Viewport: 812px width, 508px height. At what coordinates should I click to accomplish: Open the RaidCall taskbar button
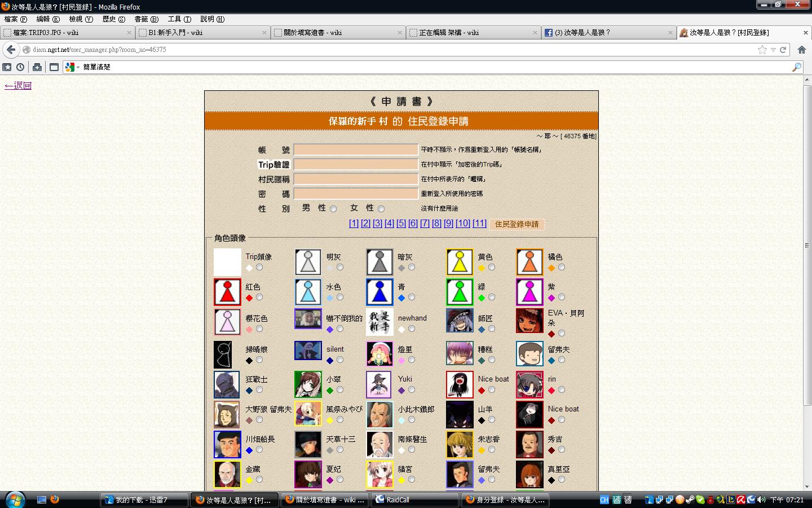pos(415,500)
